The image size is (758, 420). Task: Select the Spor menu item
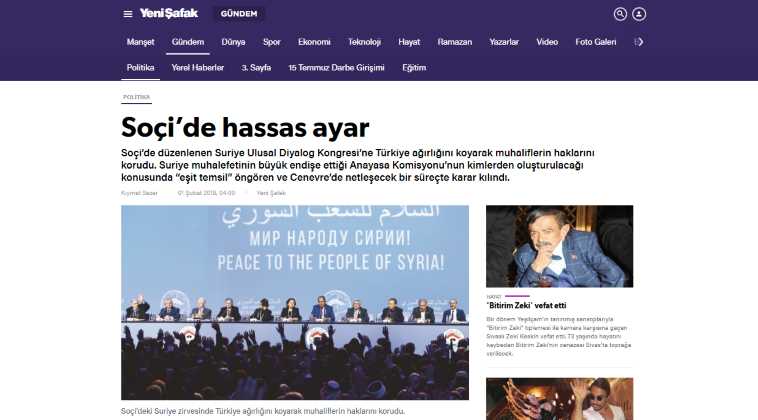[272, 42]
